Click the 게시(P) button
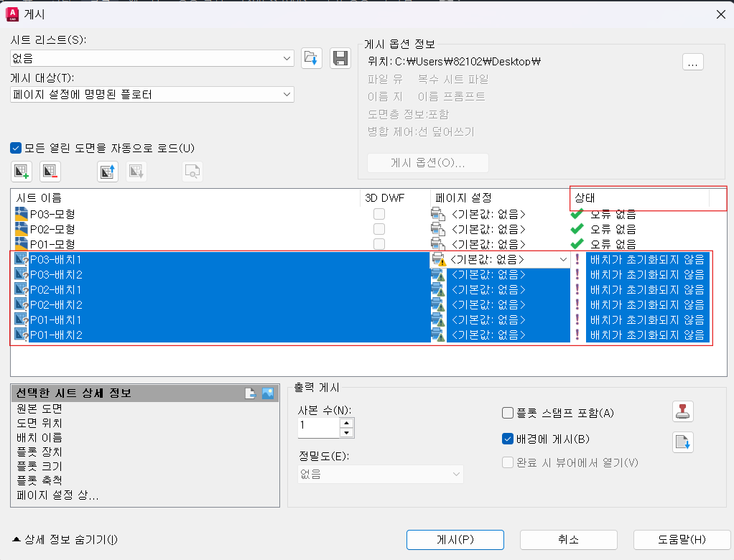 (455, 540)
